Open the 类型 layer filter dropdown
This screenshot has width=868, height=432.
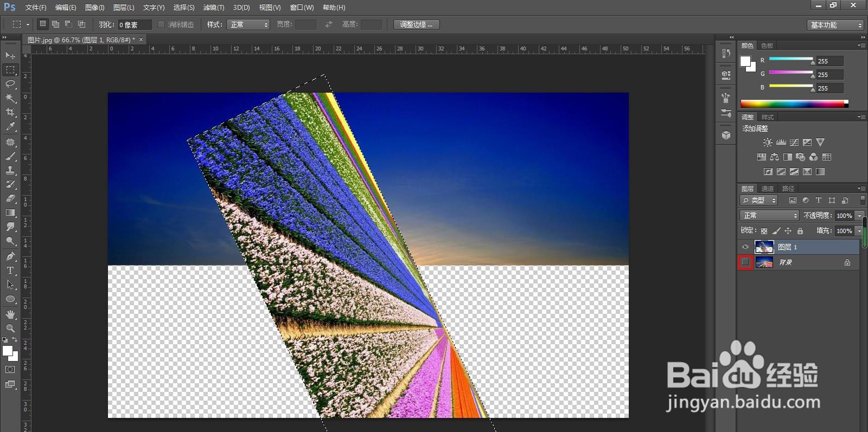pos(759,201)
